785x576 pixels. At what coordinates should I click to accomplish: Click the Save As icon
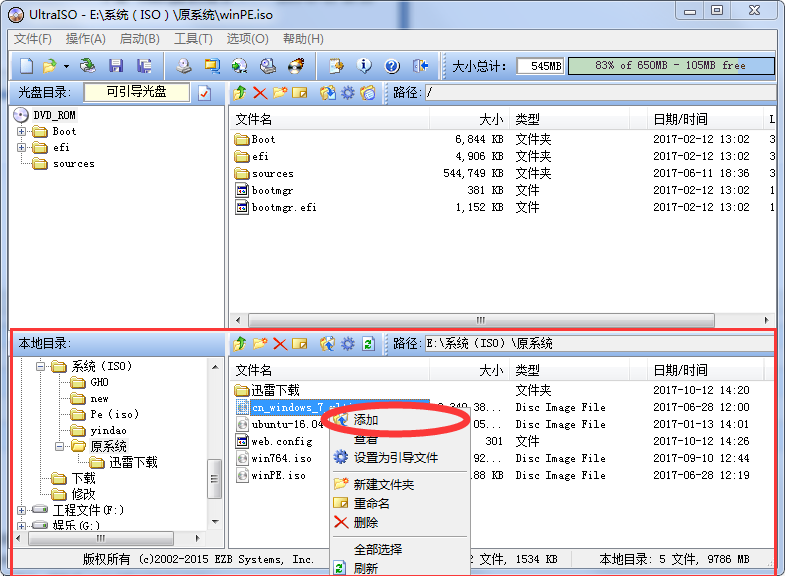coord(144,66)
